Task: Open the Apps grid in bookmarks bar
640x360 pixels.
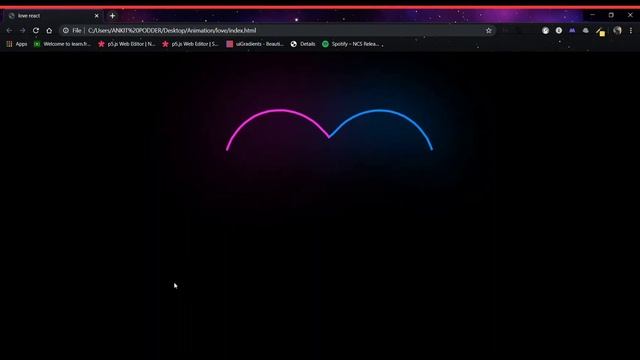Action: coord(16,44)
